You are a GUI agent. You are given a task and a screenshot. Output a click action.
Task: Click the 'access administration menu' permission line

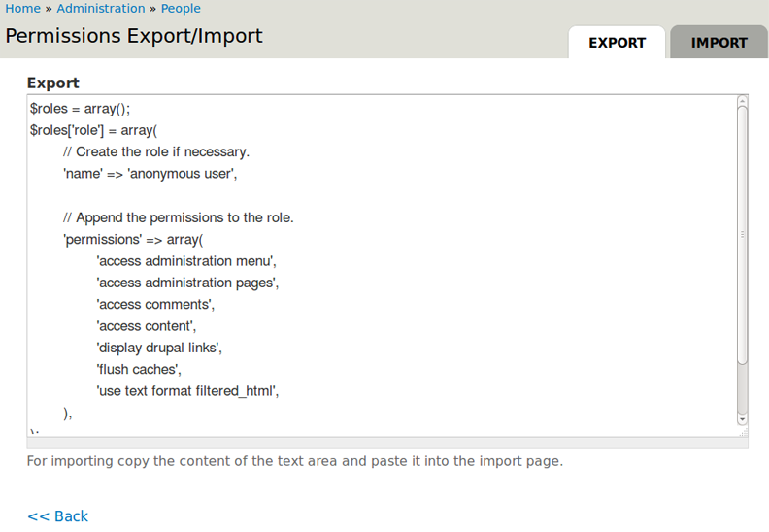coord(187,261)
